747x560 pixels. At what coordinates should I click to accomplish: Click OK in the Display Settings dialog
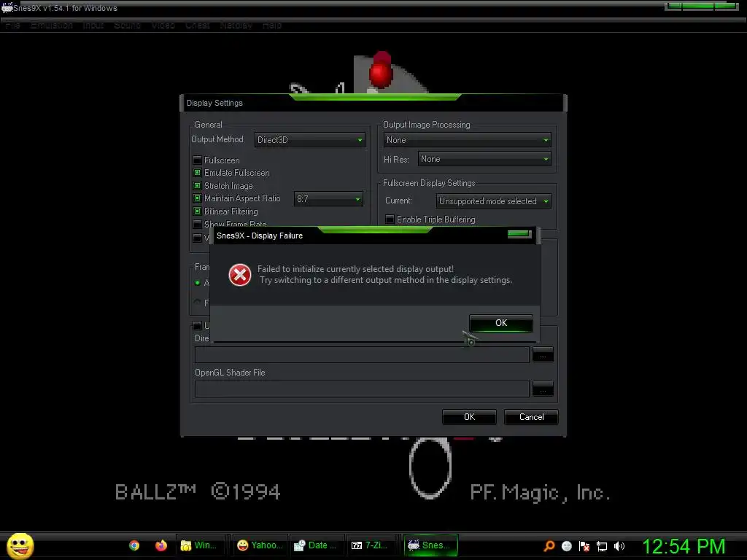469,416
